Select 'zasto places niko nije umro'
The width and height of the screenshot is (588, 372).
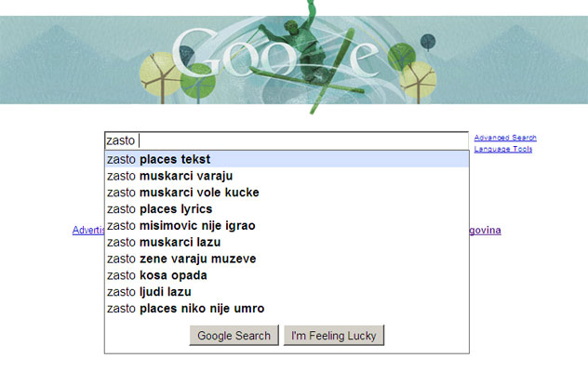coord(287,308)
